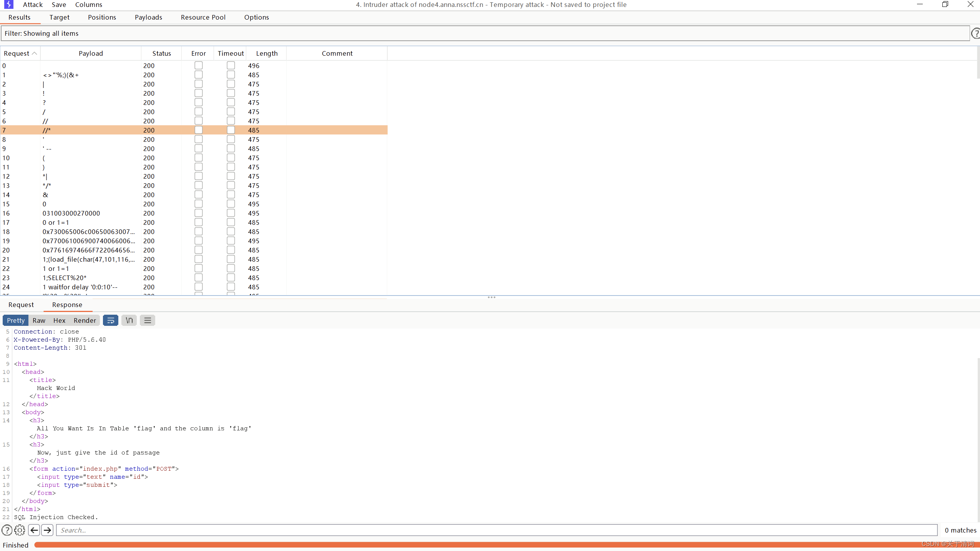Switch to the Request tab in lower pane
The image size is (980, 551).
click(21, 305)
